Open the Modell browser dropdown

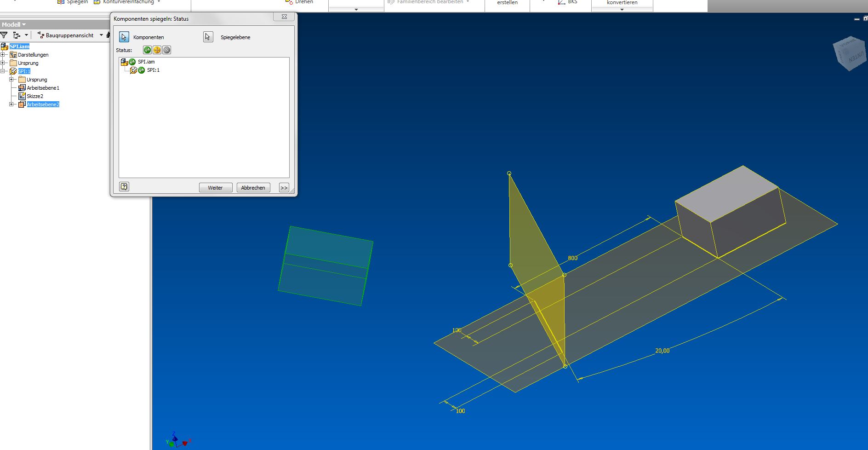tap(14, 24)
